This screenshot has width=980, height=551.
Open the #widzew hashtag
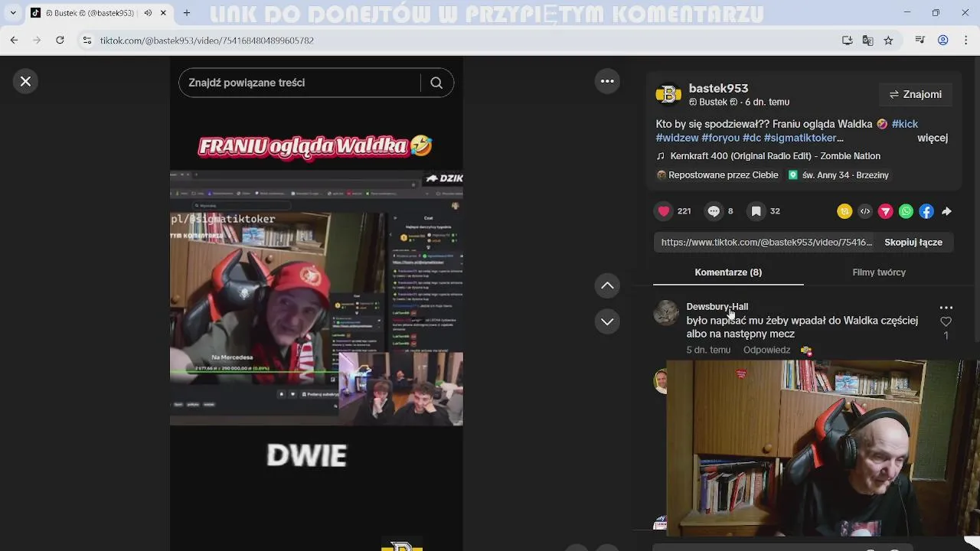click(x=677, y=138)
